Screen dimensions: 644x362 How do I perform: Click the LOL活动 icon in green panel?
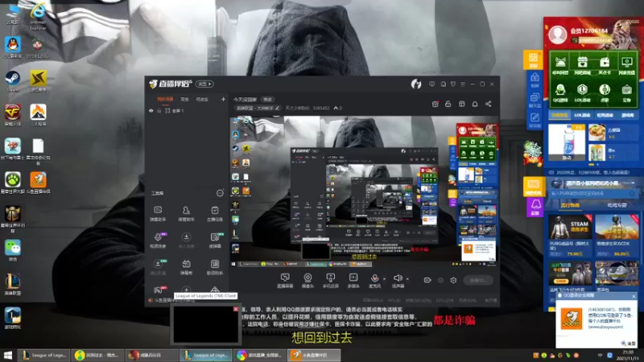coord(582,93)
